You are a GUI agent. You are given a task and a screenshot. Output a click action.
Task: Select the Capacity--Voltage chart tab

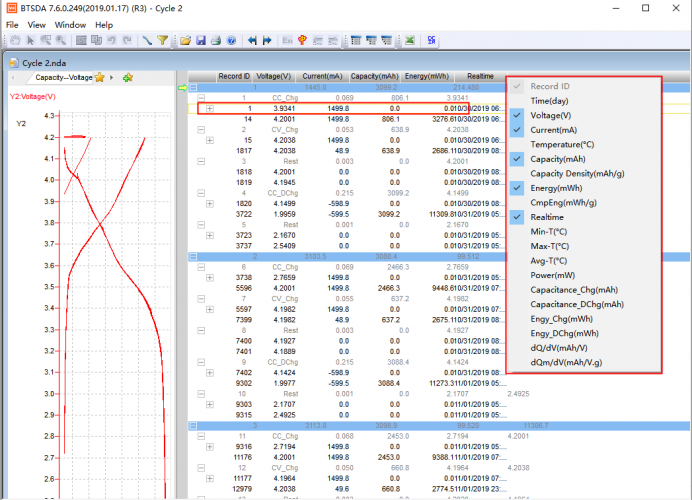point(64,78)
